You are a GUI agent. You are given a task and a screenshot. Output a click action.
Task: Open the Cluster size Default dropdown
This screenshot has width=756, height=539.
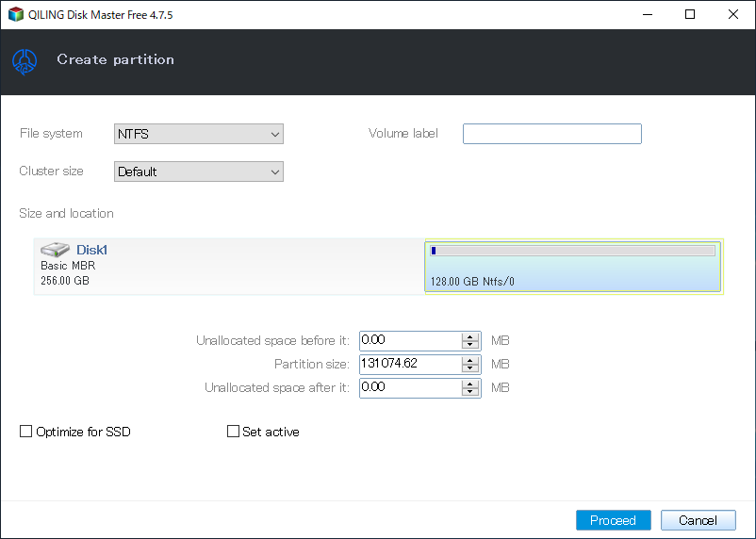pyautogui.click(x=199, y=171)
